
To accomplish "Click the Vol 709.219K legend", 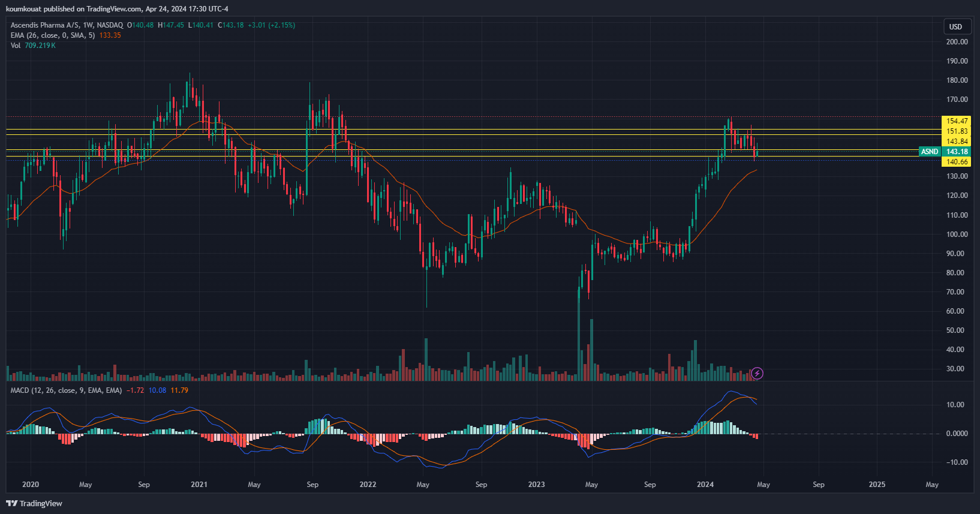I will click(x=33, y=46).
